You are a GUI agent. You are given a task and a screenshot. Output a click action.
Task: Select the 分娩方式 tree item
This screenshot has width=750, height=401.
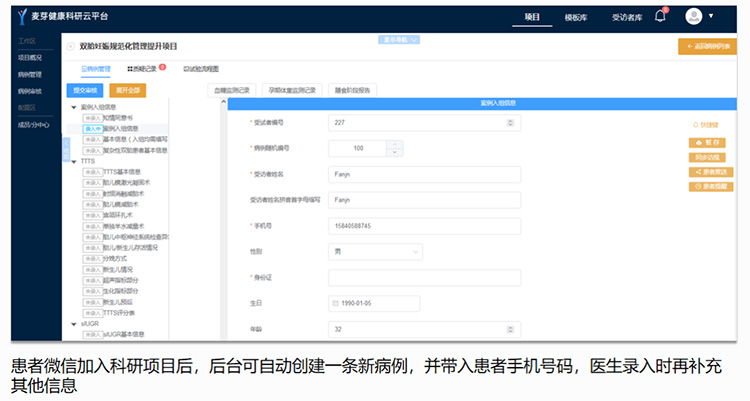coord(105,259)
